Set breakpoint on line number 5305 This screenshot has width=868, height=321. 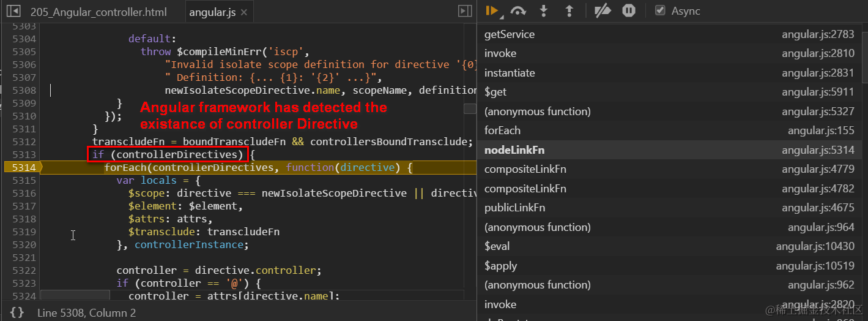[24, 51]
